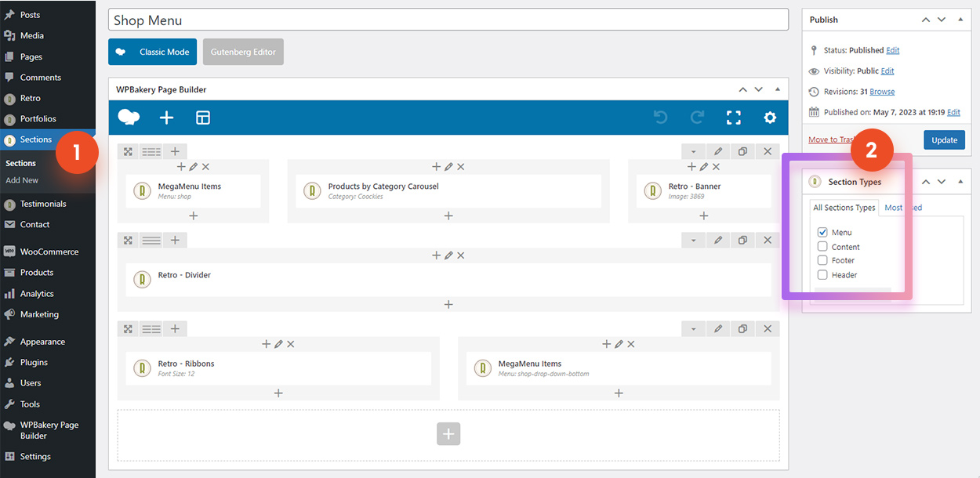
Task: Collapse the Publish panel with its triangle
Action: (x=960, y=20)
